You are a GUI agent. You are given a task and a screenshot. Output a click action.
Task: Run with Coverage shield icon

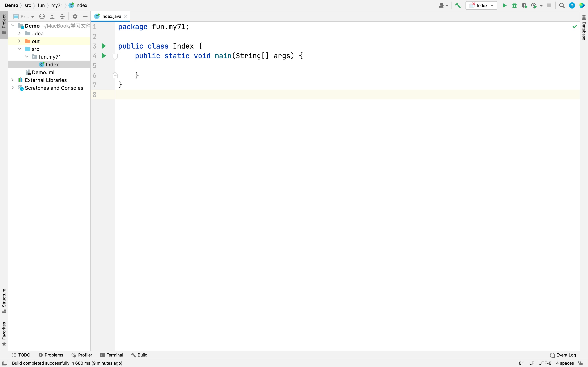pyautogui.click(x=524, y=5)
